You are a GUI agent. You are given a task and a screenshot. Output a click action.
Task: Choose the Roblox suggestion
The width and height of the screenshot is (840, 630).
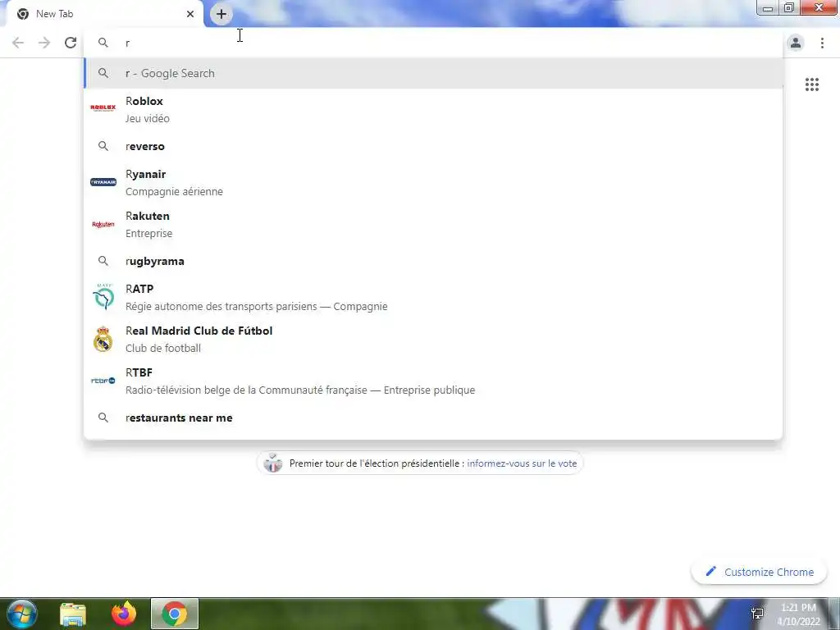(433, 109)
